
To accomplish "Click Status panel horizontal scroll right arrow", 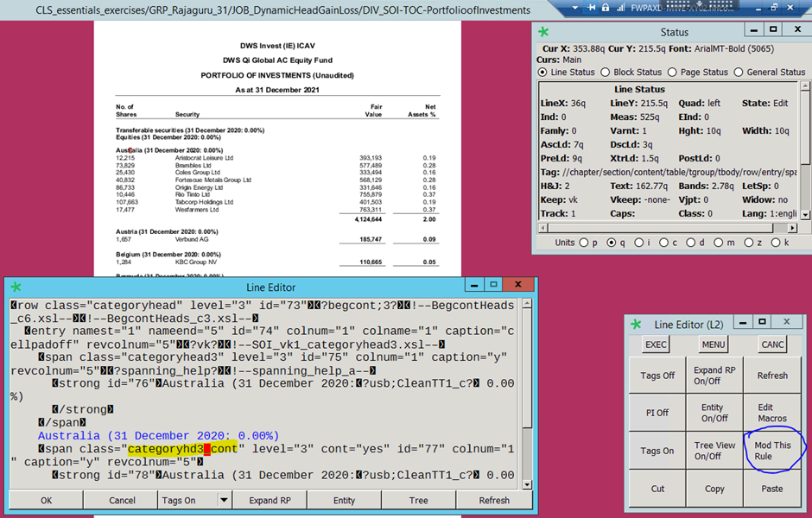I will point(792,228).
